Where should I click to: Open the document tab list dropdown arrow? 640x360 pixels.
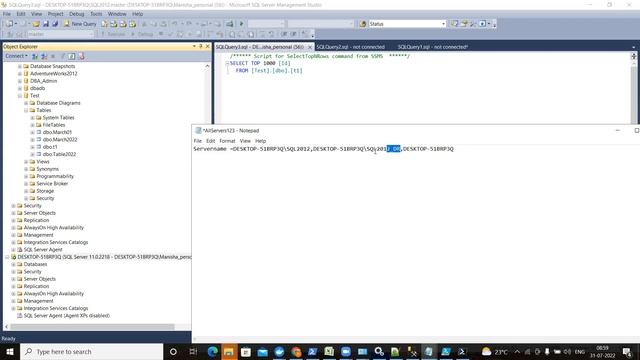633,47
